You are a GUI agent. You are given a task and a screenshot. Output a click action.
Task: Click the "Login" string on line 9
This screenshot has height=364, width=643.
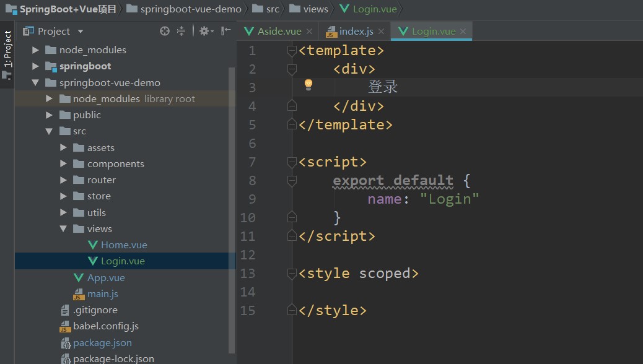450,199
